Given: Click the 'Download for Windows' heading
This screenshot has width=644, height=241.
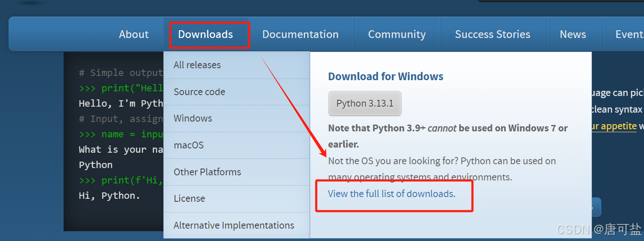Looking at the screenshot, I should click(x=386, y=76).
